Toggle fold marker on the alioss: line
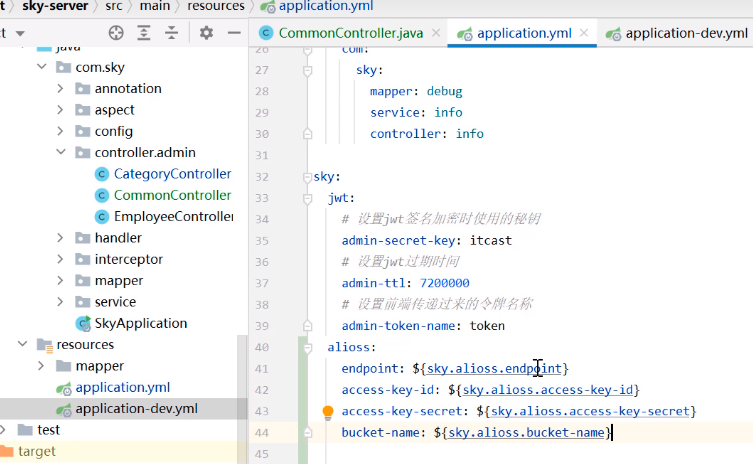This screenshot has height=464, width=753. click(x=307, y=347)
